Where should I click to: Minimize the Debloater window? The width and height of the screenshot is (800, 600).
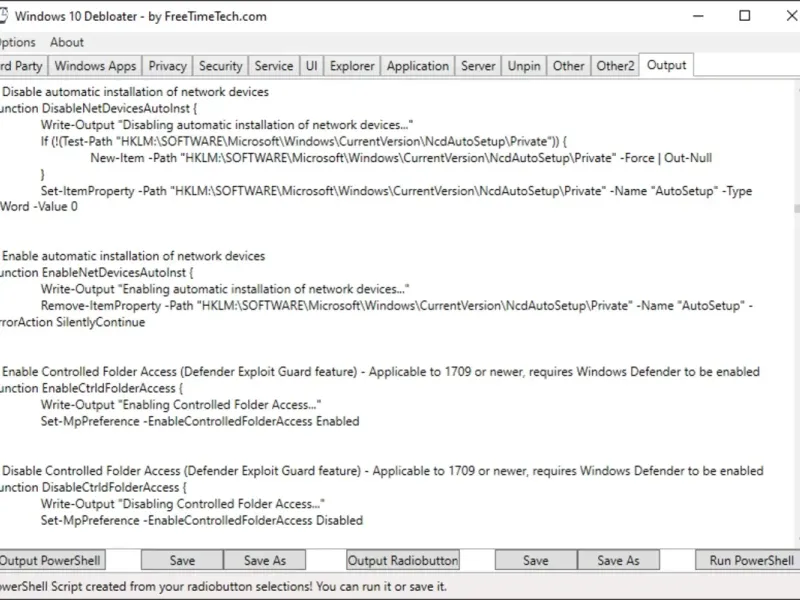tap(698, 16)
